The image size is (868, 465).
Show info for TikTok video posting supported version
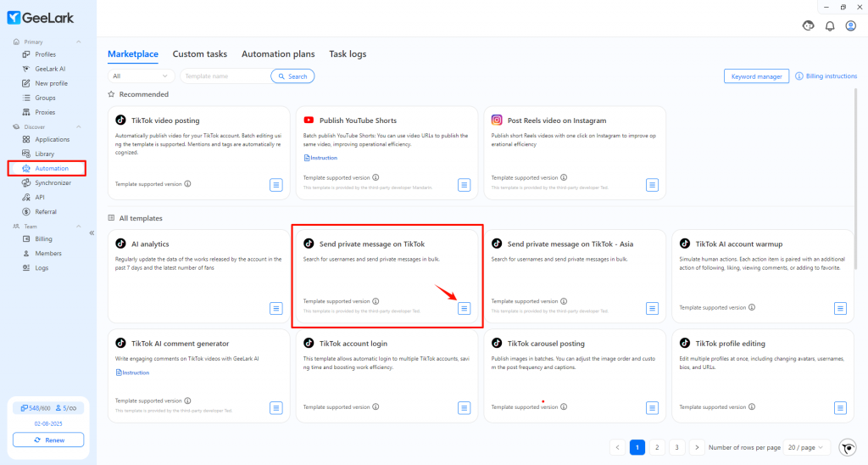[x=187, y=184]
